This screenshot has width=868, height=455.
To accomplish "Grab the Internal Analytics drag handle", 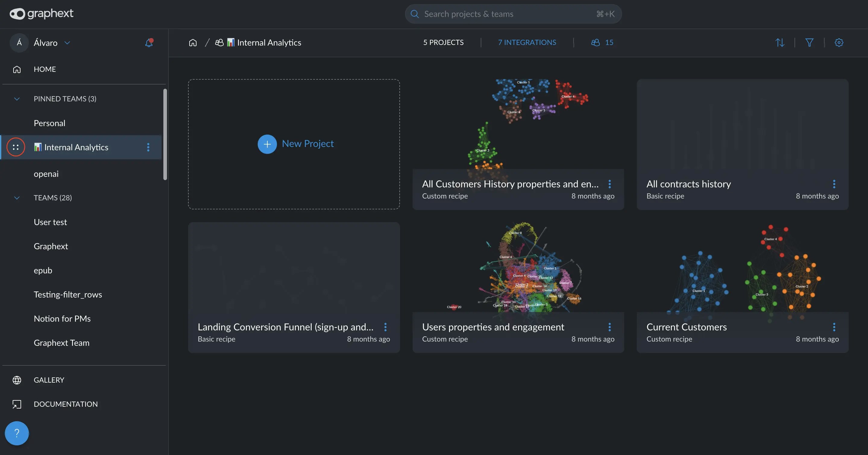I will coord(15,147).
